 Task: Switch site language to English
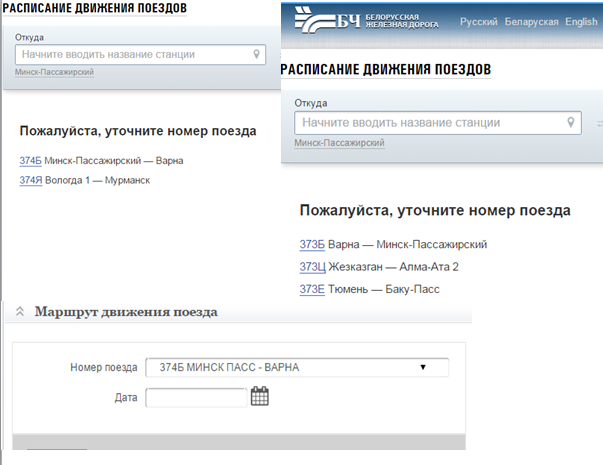(581, 21)
